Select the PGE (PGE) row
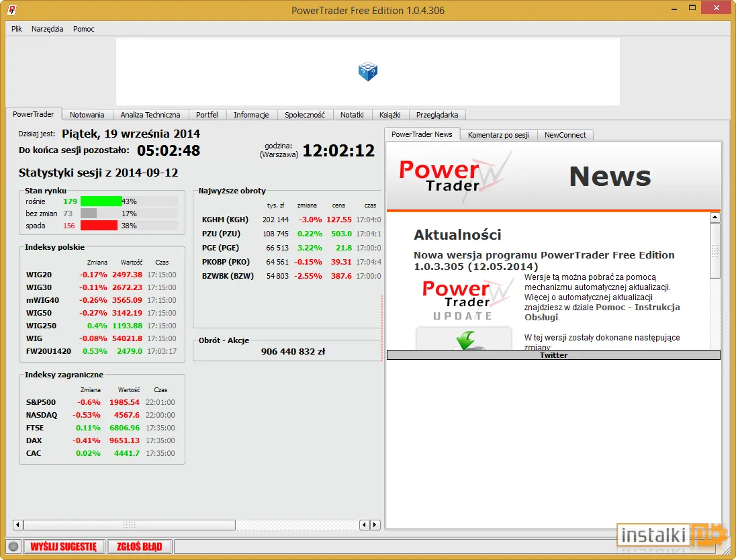 291,247
